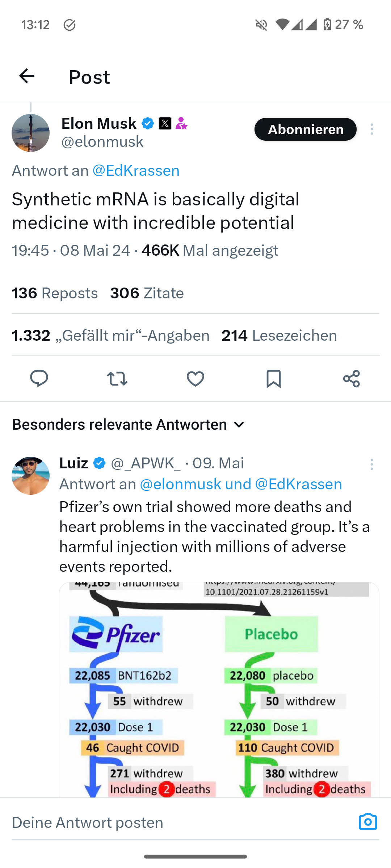Bookmark Elon Musk's post
The image size is (391, 868).
(x=273, y=379)
